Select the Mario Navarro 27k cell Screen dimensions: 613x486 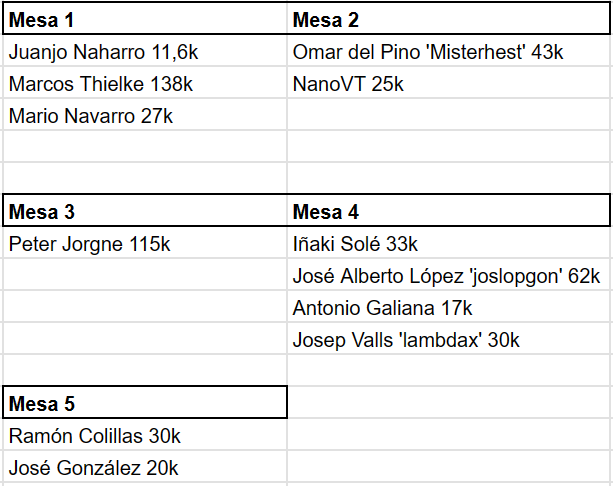145,116
